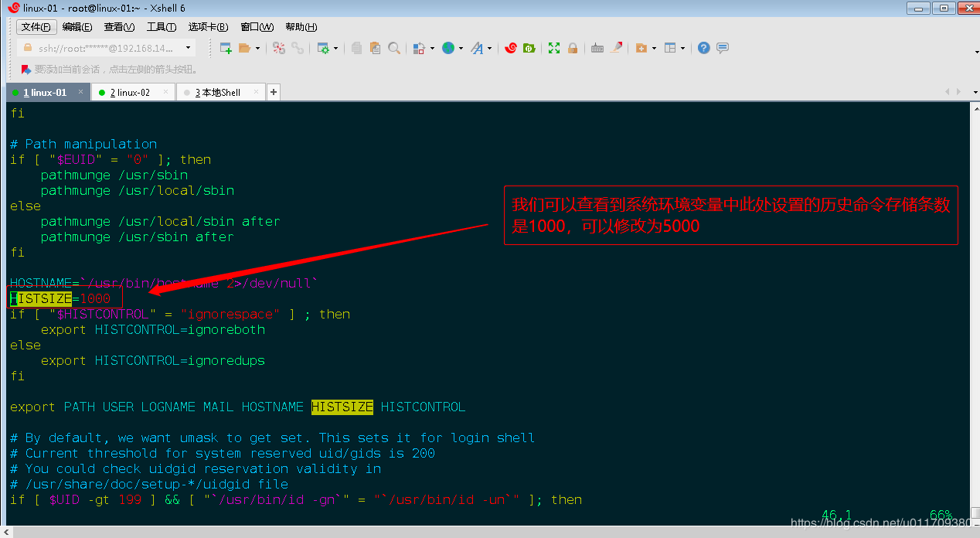Open the 帮助(H) menu

pyautogui.click(x=301, y=27)
